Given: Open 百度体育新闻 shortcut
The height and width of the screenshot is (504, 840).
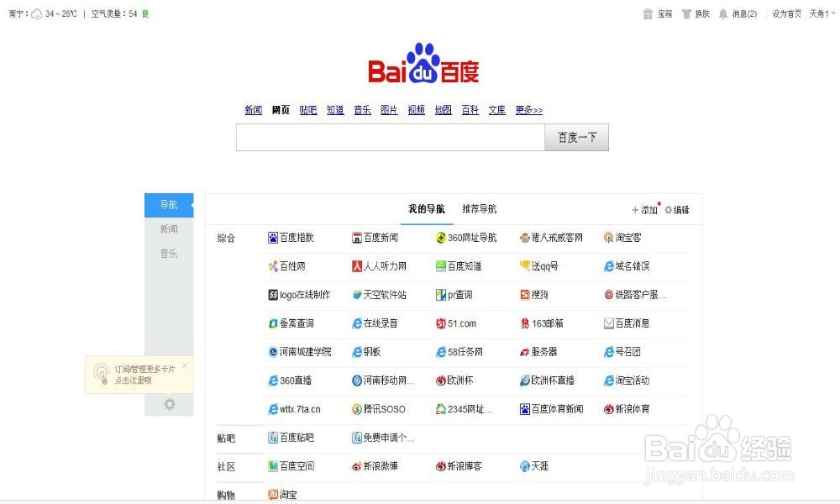Looking at the screenshot, I should (552, 409).
